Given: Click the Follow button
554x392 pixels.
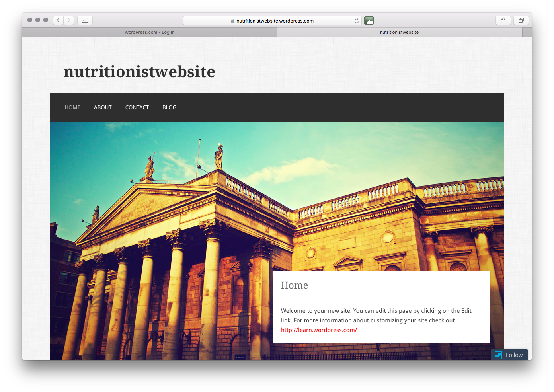Looking at the screenshot, I should [509, 355].
